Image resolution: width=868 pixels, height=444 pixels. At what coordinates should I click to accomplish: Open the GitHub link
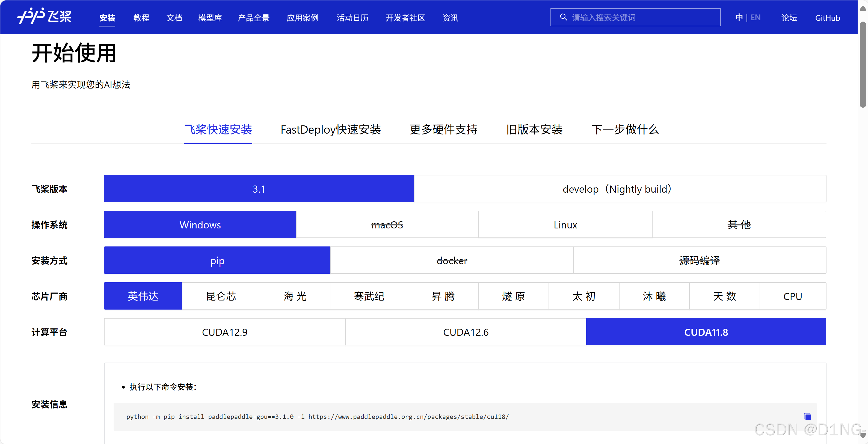click(x=828, y=18)
